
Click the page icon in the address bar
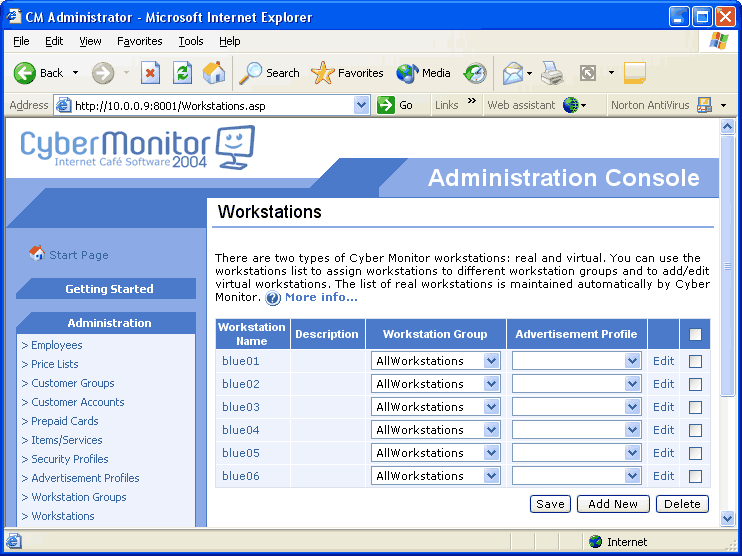click(64, 105)
